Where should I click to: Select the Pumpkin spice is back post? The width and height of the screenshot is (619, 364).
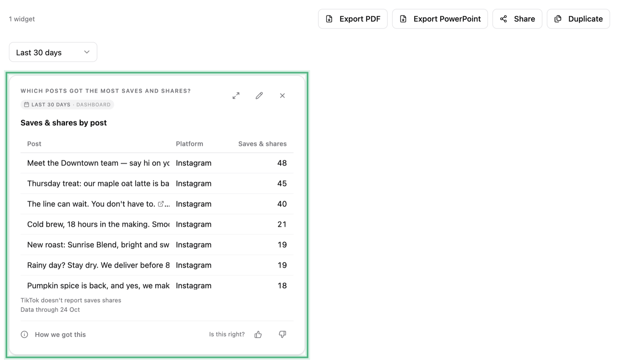click(x=98, y=286)
